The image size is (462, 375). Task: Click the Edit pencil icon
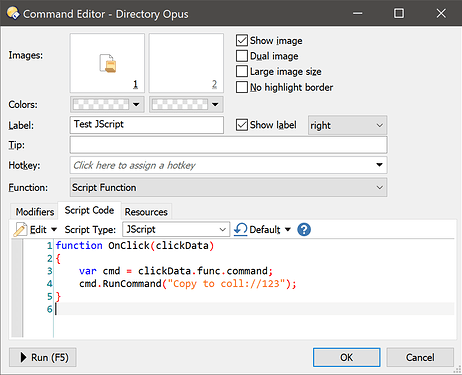[x=20, y=229]
